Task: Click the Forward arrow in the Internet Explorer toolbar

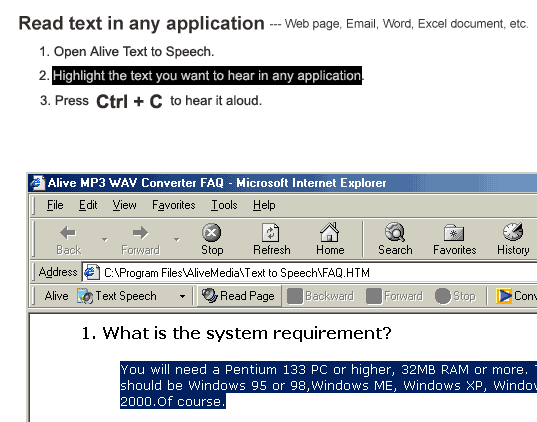Action: click(140, 233)
